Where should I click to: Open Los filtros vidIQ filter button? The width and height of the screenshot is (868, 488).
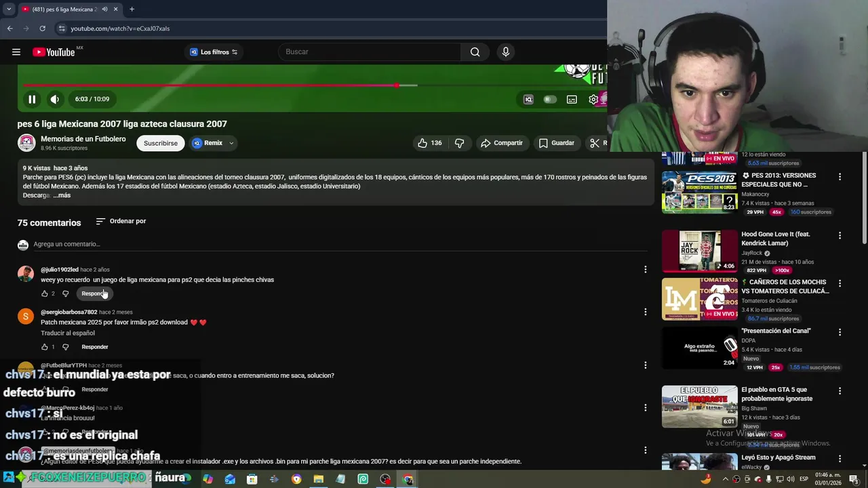coord(214,52)
